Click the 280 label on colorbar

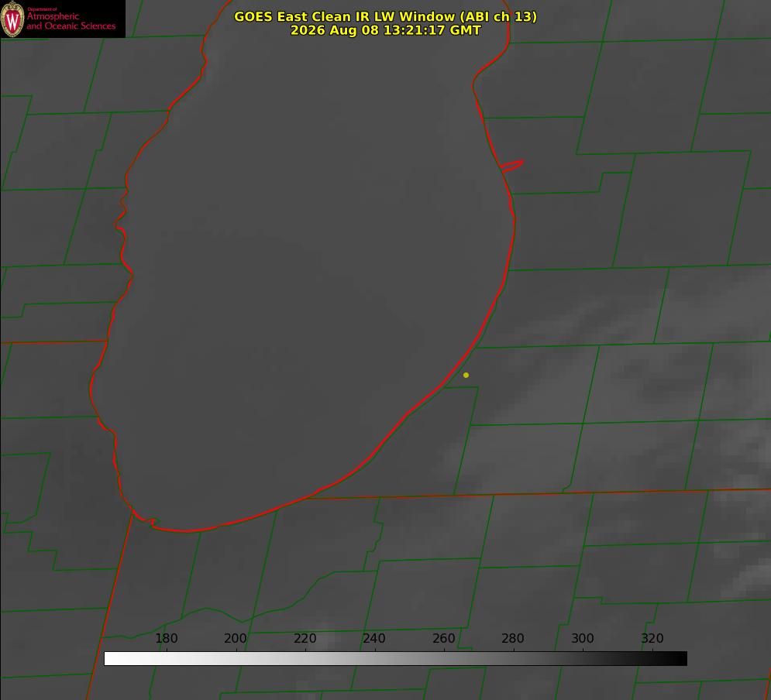pyautogui.click(x=513, y=638)
